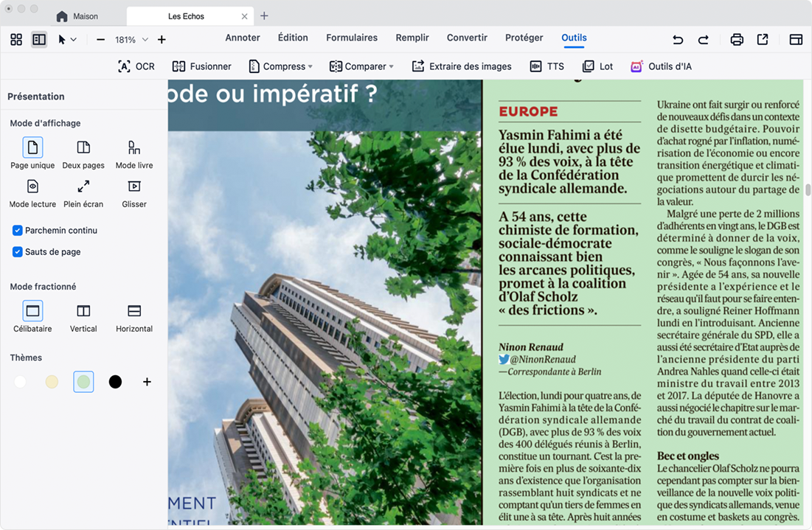Screen dimensions: 812x530
Task: Click the zoom in plus button
Action: (162, 40)
